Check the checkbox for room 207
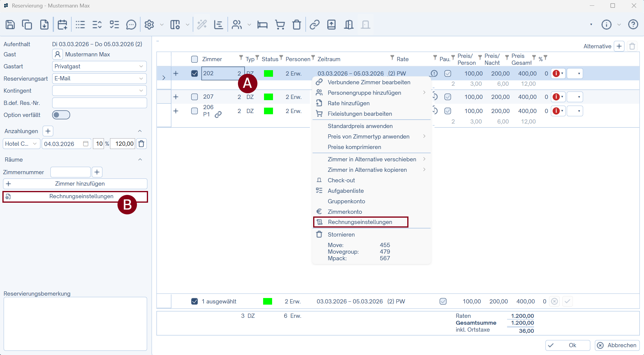 194,97
